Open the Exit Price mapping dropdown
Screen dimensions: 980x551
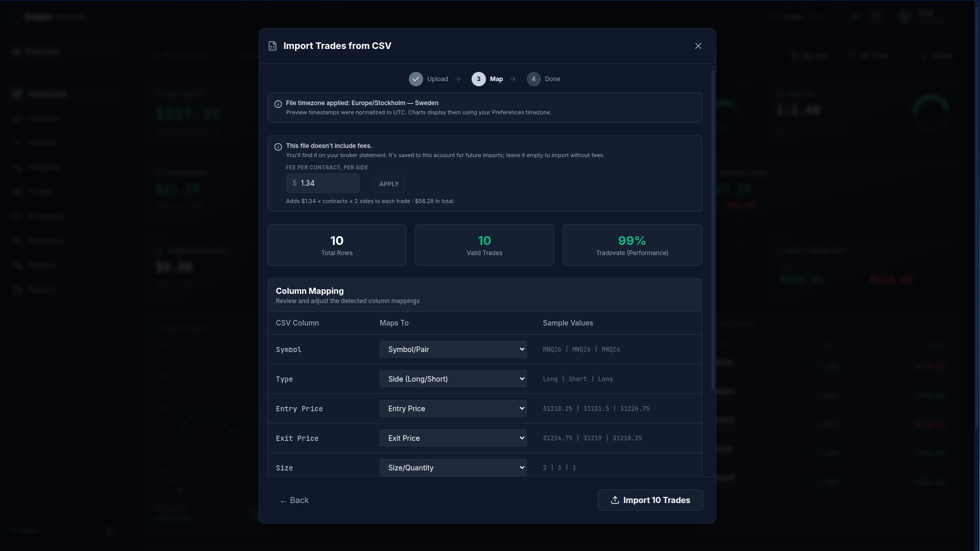click(453, 438)
